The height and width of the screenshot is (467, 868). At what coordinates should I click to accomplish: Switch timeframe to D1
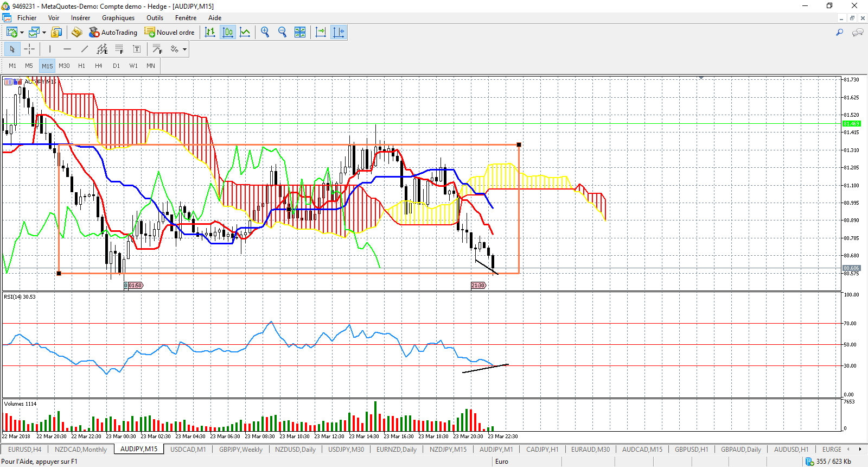click(116, 66)
